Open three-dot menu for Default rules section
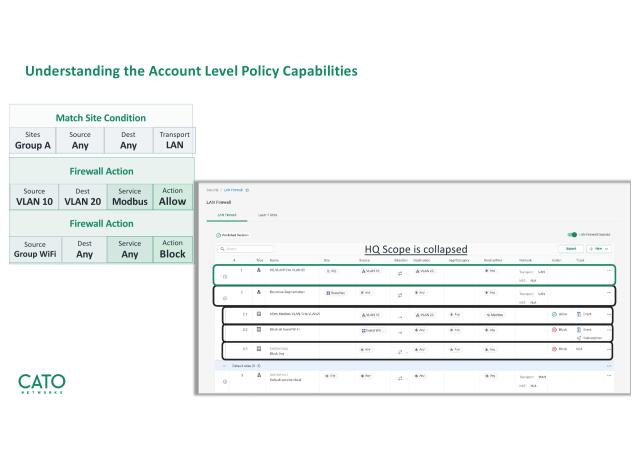640x452 pixels. tap(607, 365)
